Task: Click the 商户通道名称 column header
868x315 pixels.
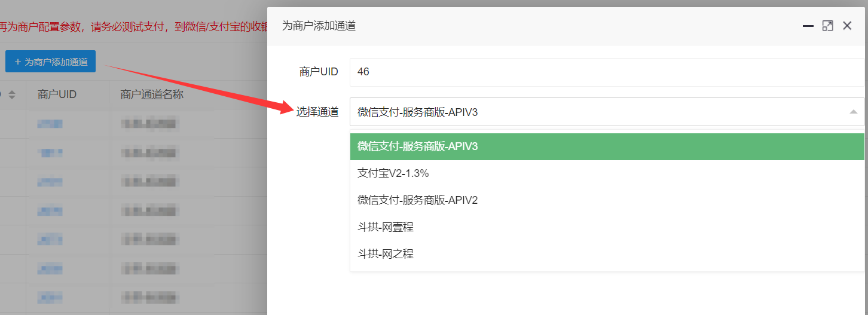Action: pos(151,94)
